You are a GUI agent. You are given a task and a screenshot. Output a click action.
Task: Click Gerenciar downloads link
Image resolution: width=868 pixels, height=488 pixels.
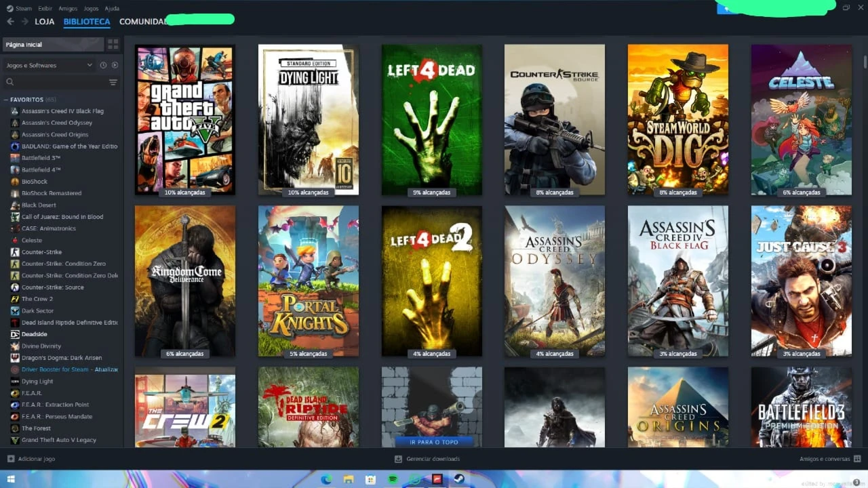(433, 459)
